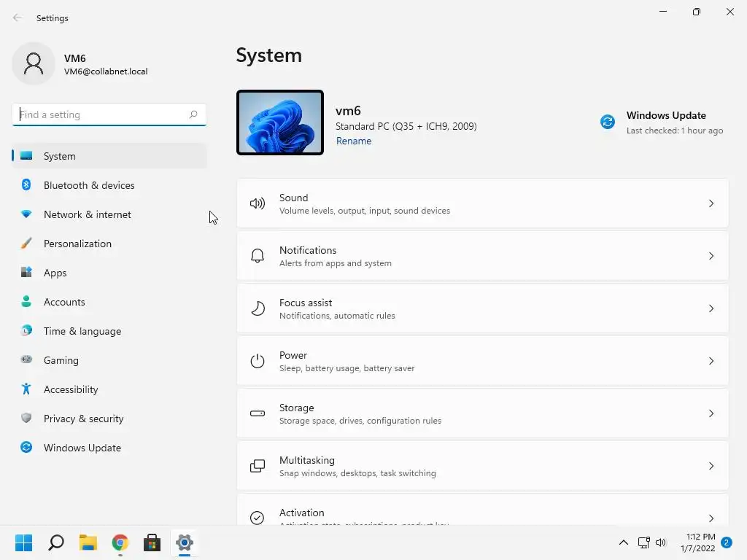Click the Find a setting search field

coord(109,114)
